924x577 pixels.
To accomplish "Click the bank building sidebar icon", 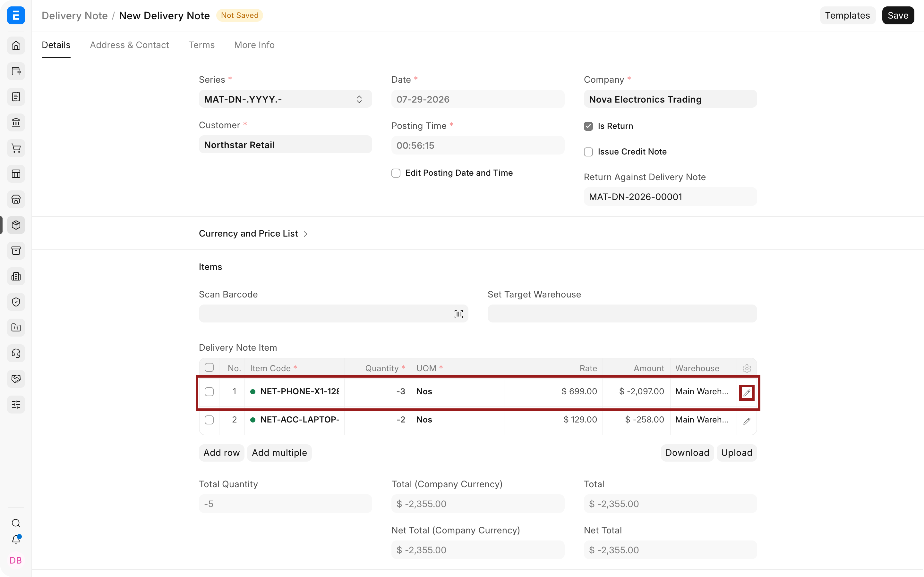I will coord(16,122).
